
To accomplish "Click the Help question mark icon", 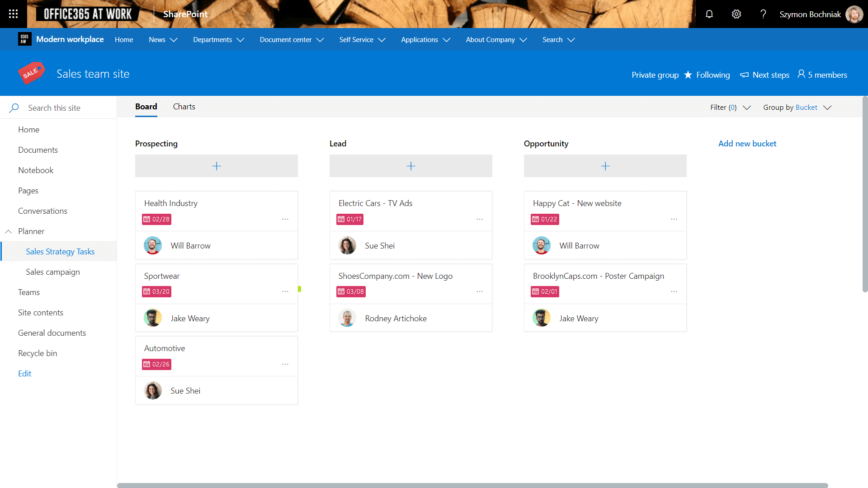I will [x=764, y=14].
